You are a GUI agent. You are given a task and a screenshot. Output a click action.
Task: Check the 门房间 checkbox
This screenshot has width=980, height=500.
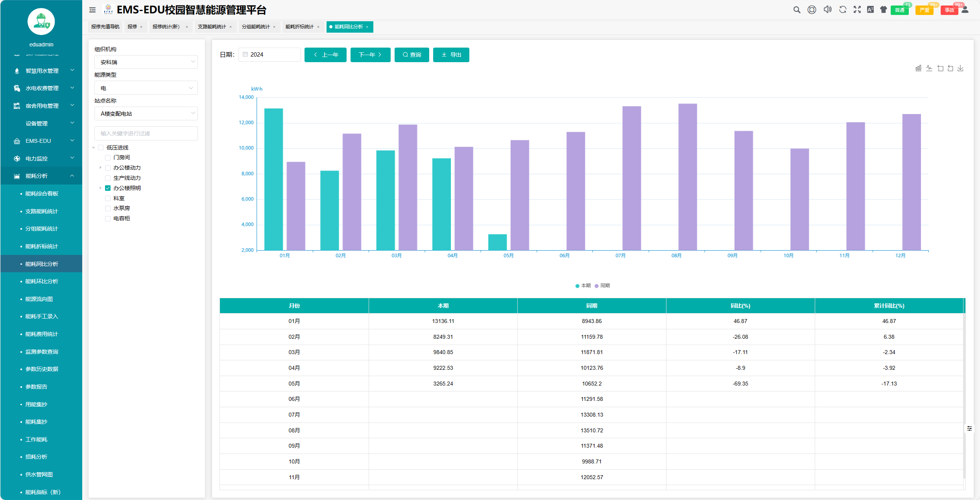point(108,157)
